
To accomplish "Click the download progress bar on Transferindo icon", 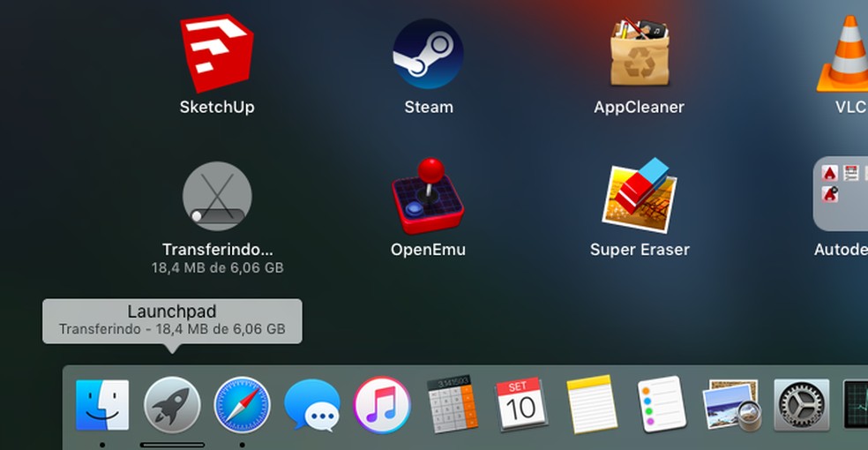I will [x=217, y=215].
